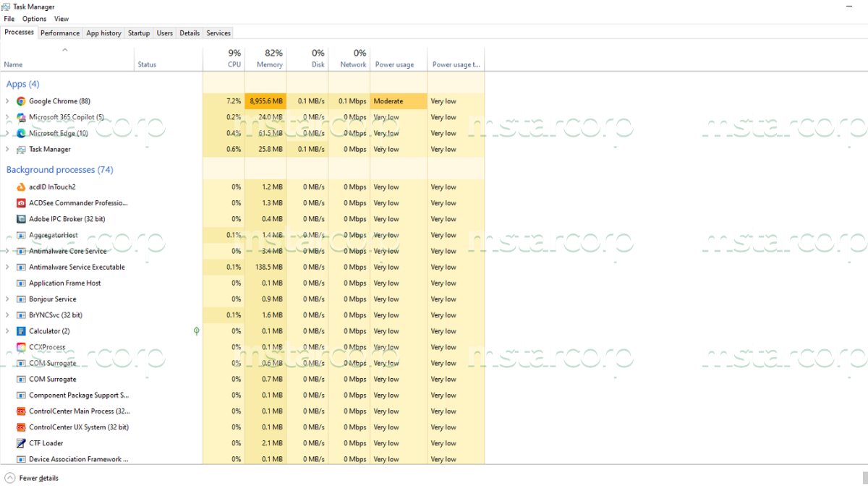Expand the Google Chrome process group
Image resolution: width=868 pixels, height=488 pixels.
tap(7, 101)
